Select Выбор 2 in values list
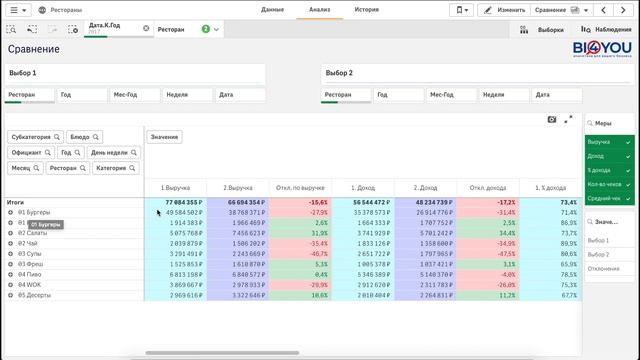This screenshot has width=640, height=360. [x=609, y=255]
